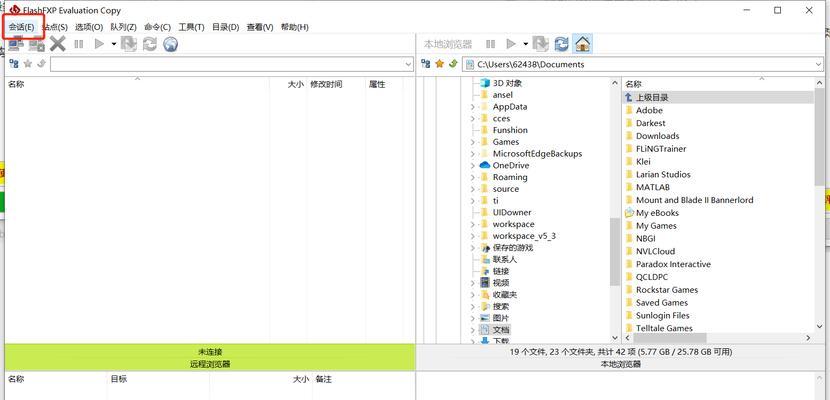Click the local Refresh icon
Image resolution: width=830 pixels, height=400 pixels.
pyautogui.click(x=561, y=44)
